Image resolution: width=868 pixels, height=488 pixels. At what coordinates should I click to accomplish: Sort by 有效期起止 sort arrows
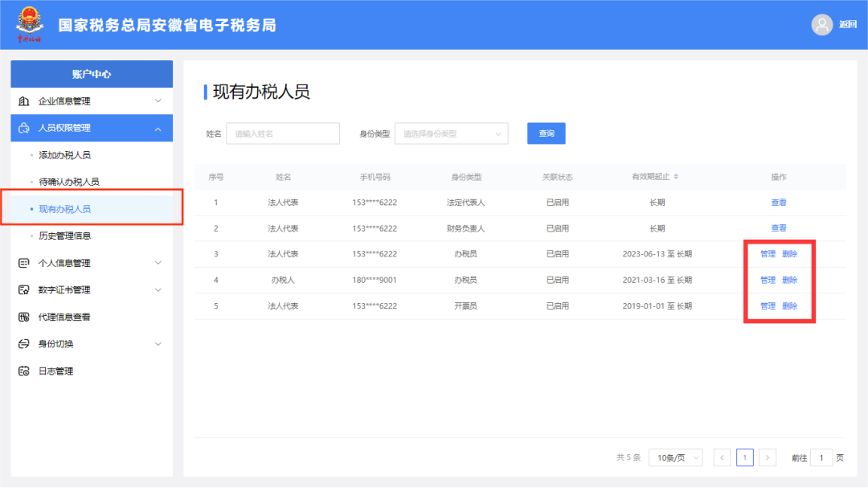[x=676, y=177]
